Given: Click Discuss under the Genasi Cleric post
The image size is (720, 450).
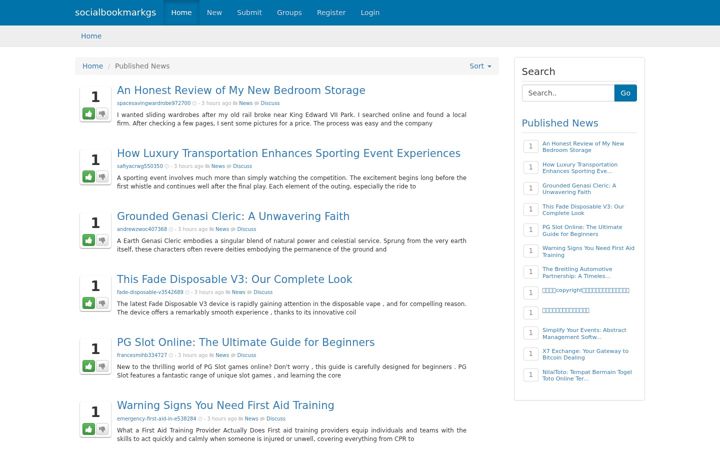Looking at the screenshot, I should coord(247,229).
